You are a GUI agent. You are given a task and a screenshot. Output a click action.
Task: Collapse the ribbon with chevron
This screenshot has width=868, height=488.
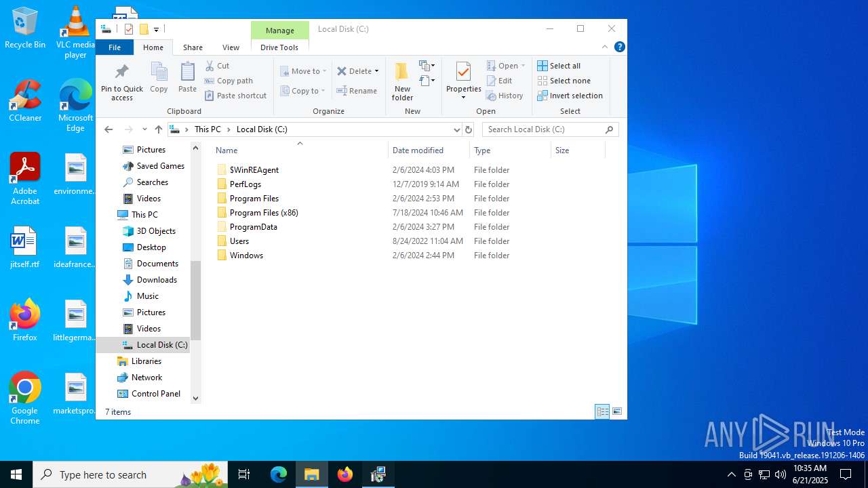click(605, 47)
